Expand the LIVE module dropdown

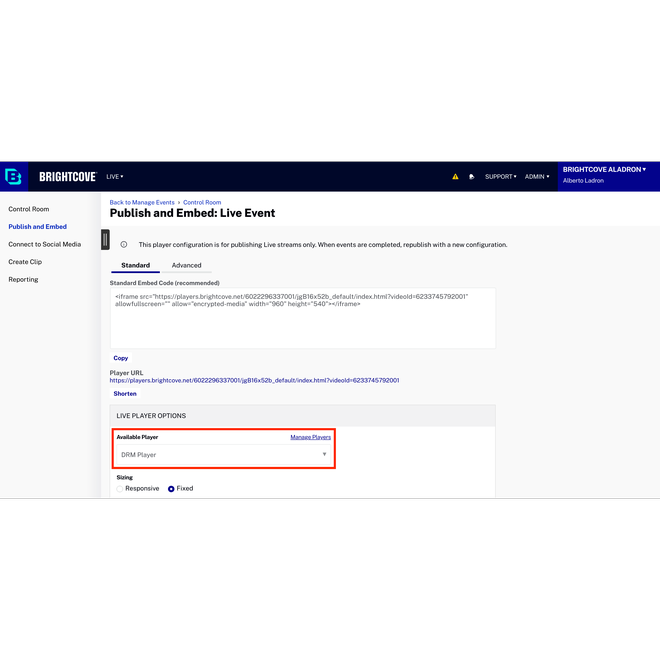[x=115, y=177]
